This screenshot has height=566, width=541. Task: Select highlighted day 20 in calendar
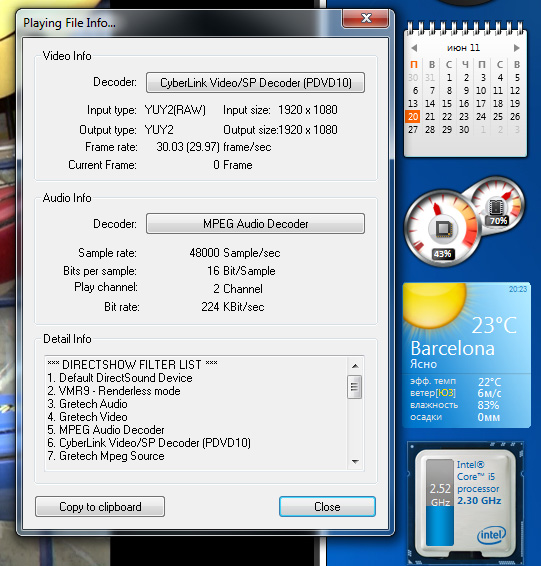click(x=413, y=117)
